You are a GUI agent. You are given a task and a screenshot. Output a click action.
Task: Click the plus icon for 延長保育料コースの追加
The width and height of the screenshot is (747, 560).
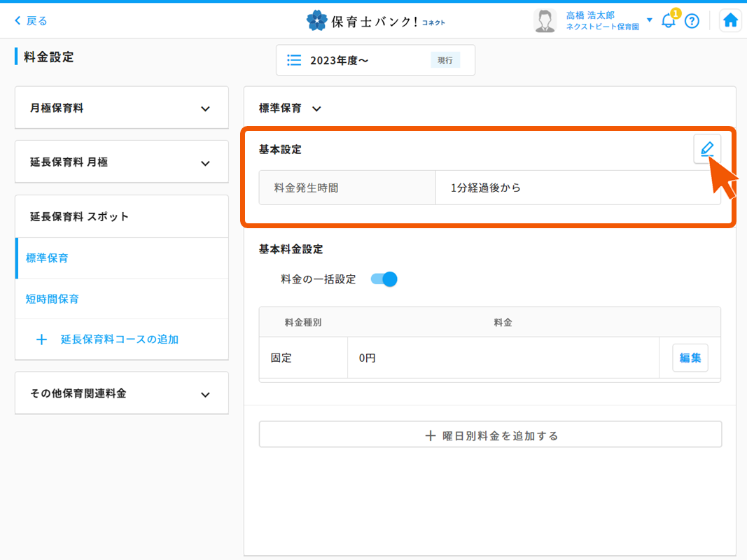(x=41, y=339)
